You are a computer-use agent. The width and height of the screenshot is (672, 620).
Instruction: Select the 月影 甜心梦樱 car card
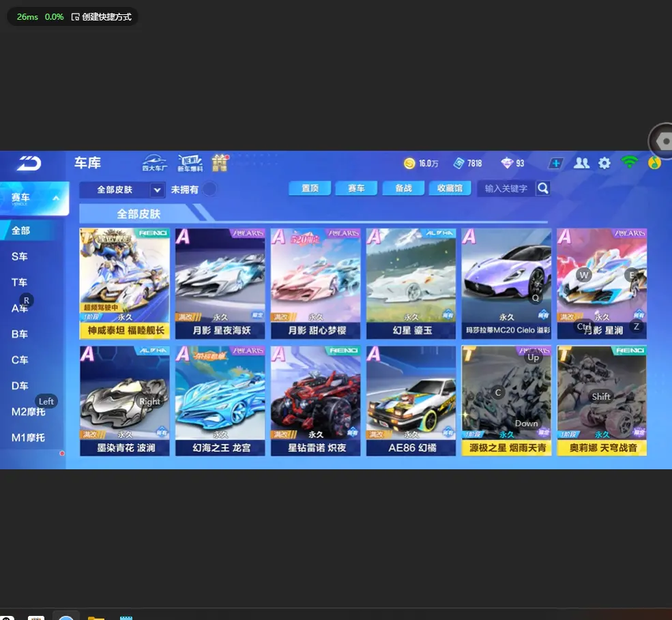click(x=316, y=284)
